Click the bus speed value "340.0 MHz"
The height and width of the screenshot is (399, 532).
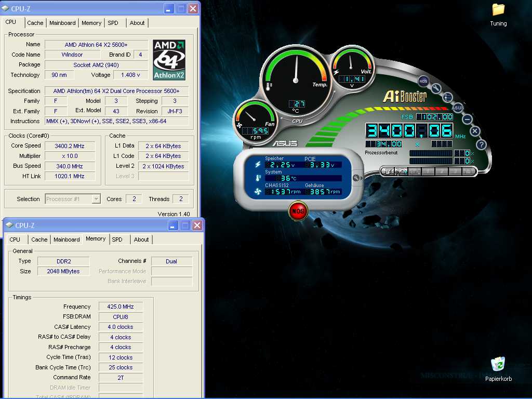70,166
